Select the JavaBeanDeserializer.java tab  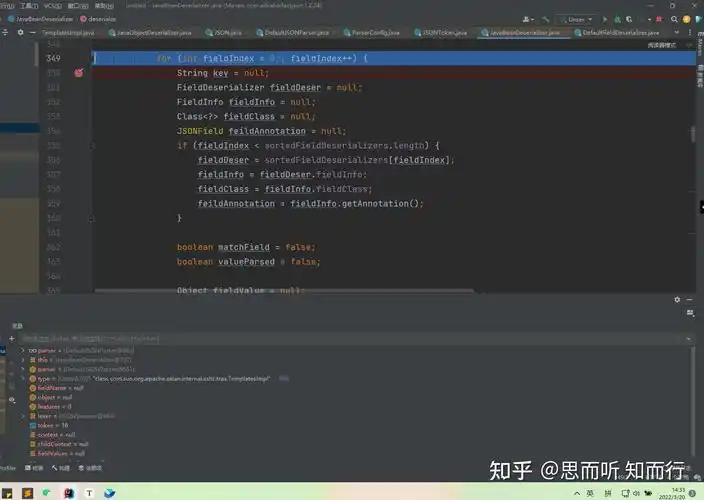click(x=521, y=33)
